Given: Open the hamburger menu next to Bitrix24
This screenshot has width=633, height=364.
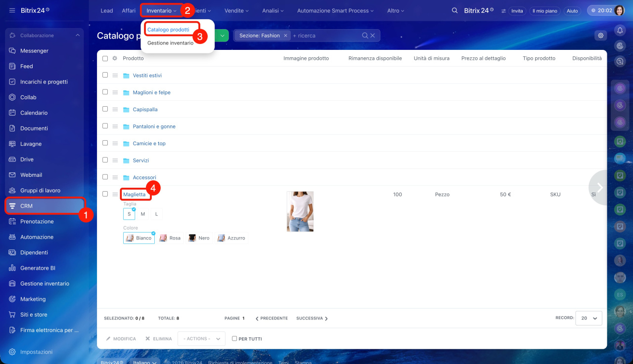Looking at the screenshot, I should pyautogui.click(x=12, y=10).
